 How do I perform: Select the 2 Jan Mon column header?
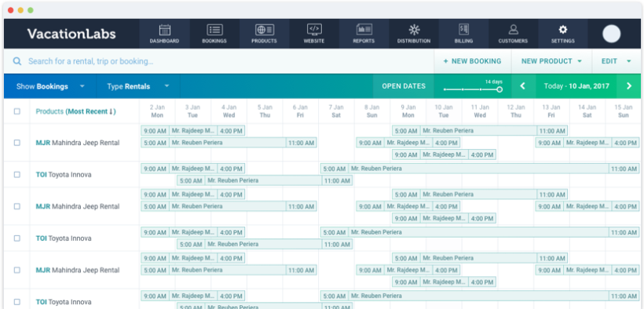point(157,111)
